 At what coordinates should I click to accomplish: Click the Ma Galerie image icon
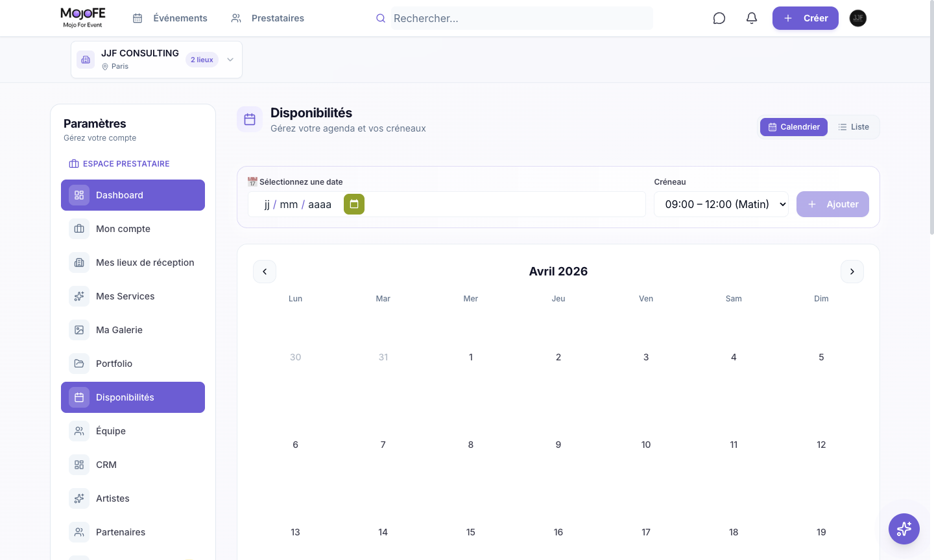click(79, 330)
